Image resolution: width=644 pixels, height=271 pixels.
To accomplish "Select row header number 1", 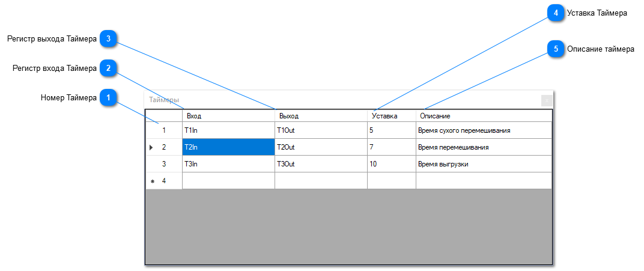I will click(x=164, y=130).
